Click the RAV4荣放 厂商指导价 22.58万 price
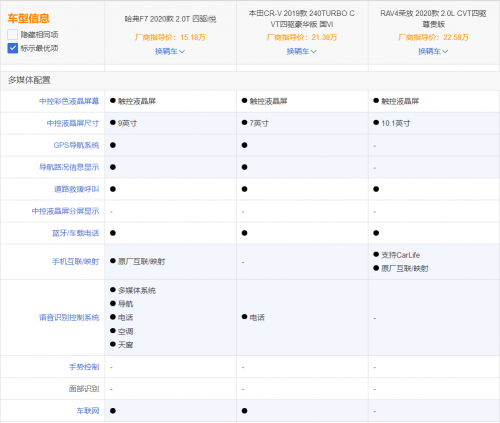500x423 pixels. (433, 37)
